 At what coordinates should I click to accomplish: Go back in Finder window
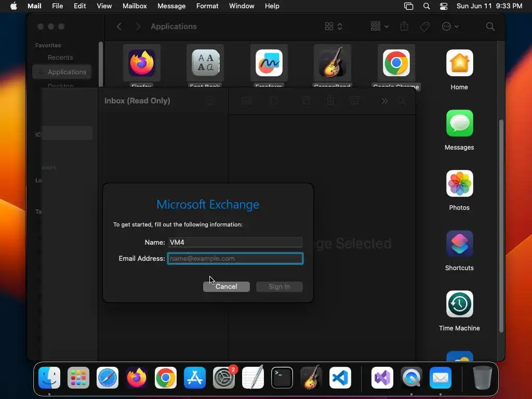click(x=119, y=26)
